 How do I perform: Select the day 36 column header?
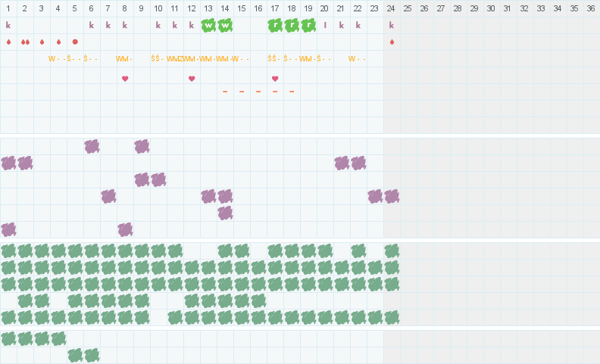click(592, 8)
